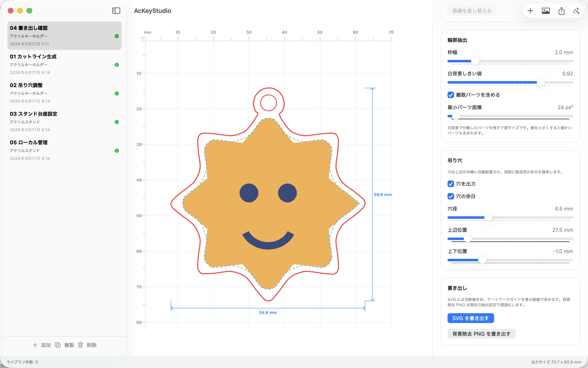The image size is (588, 368).
Task: Click the 追加 add button
Action: (42, 345)
